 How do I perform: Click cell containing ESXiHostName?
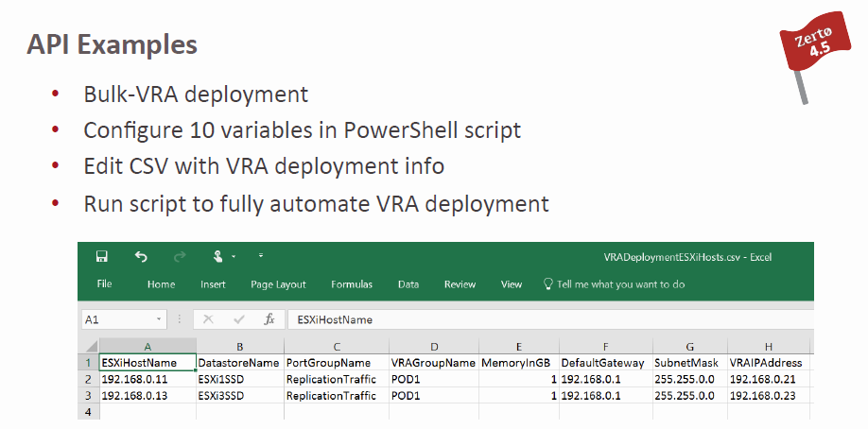(x=148, y=363)
